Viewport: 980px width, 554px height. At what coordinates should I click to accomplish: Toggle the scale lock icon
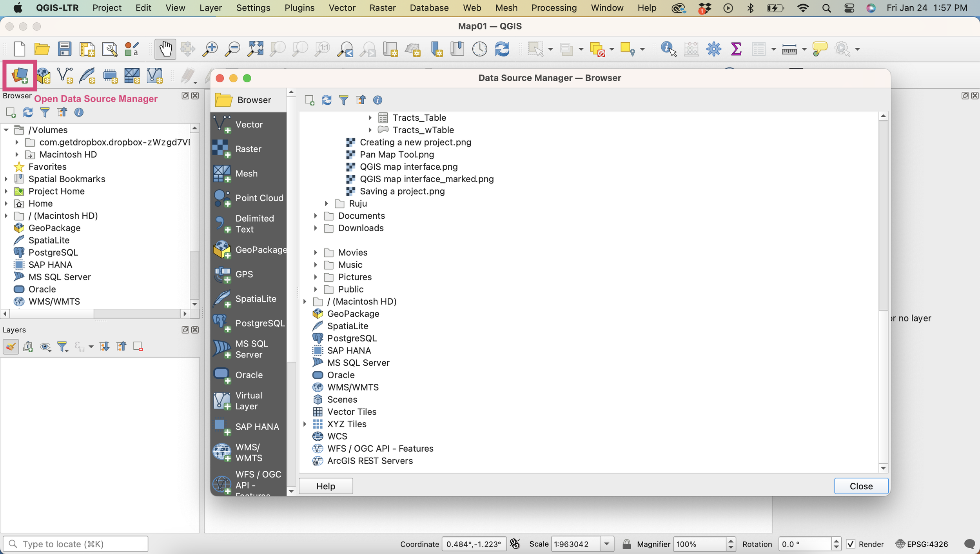click(626, 544)
